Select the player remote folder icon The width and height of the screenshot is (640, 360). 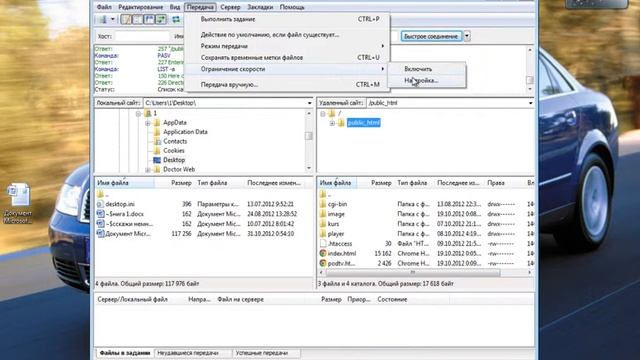(x=323, y=234)
